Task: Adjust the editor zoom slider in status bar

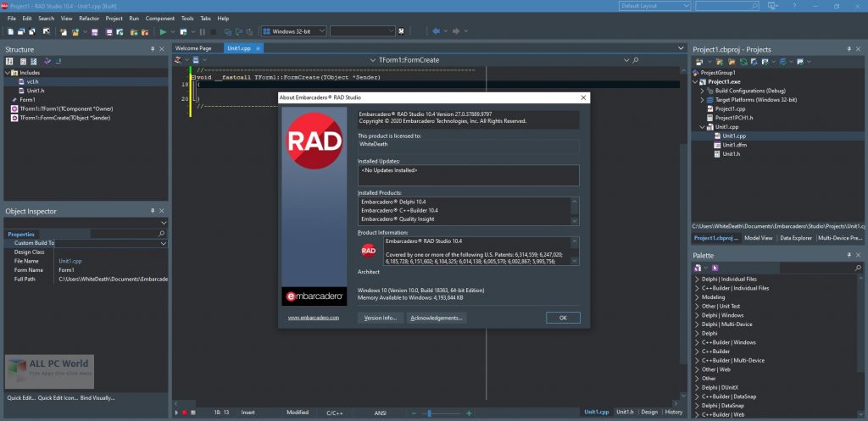Action: click(429, 413)
